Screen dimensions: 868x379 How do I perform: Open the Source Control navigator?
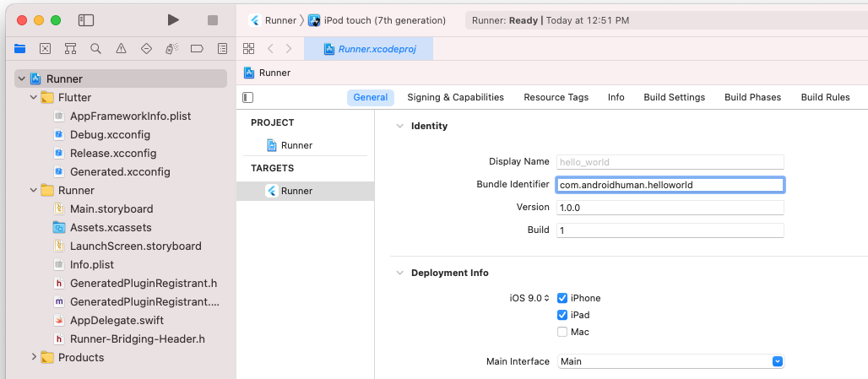(46, 49)
